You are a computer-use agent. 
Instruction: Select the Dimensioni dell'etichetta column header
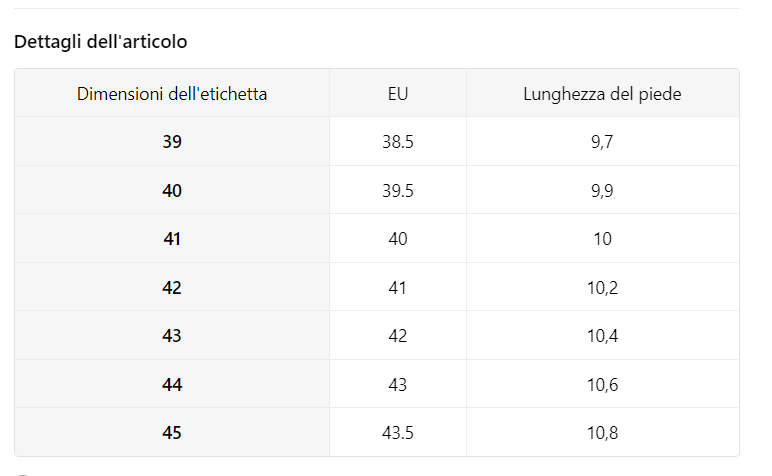172,94
